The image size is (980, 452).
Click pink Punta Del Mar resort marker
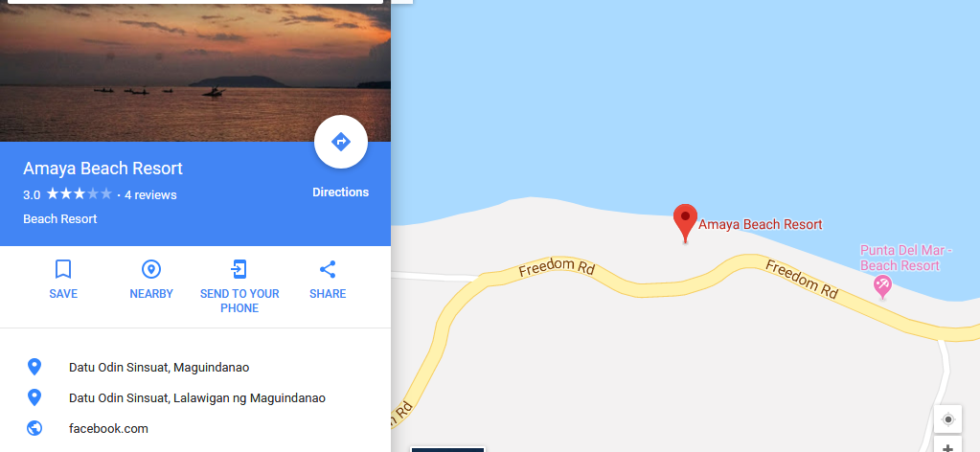882,287
